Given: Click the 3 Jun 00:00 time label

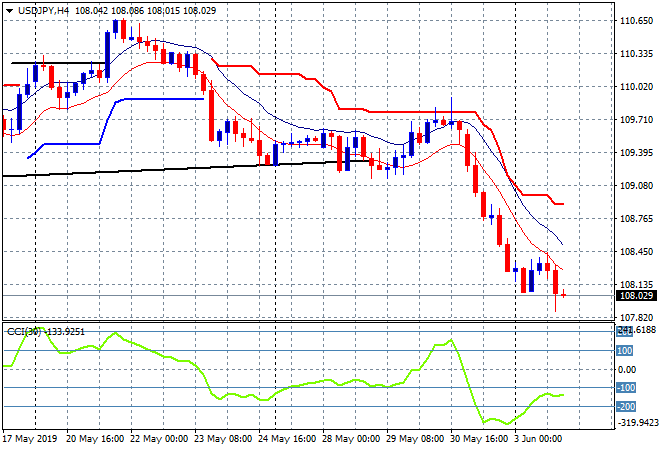Looking at the screenshot, I should click(x=540, y=438).
